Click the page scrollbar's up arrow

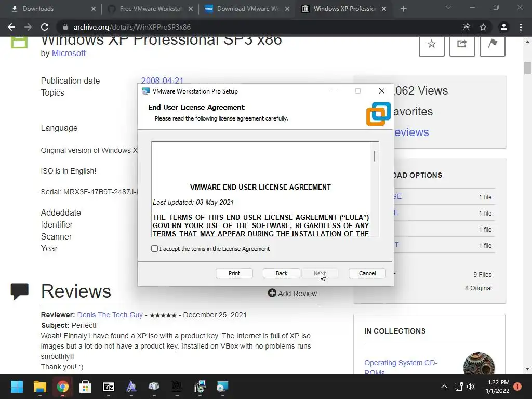[527, 42]
